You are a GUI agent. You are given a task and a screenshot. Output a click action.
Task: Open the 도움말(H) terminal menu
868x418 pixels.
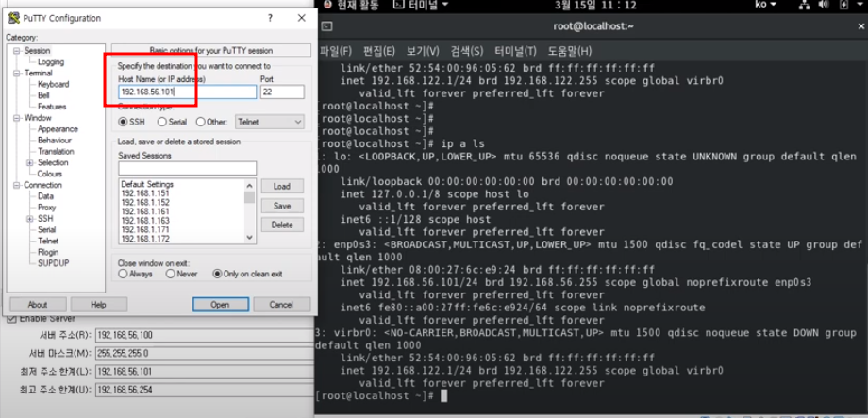tap(570, 51)
